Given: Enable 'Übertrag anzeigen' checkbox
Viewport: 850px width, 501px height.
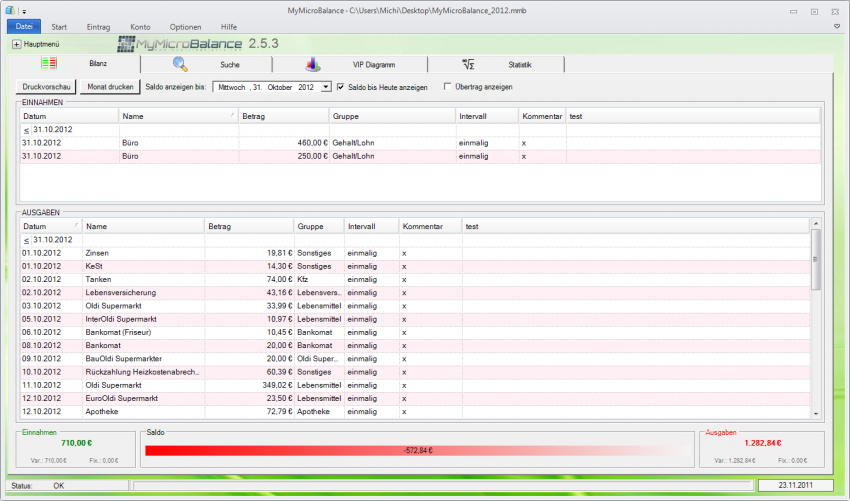Looking at the screenshot, I should click(x=447, y=87).
